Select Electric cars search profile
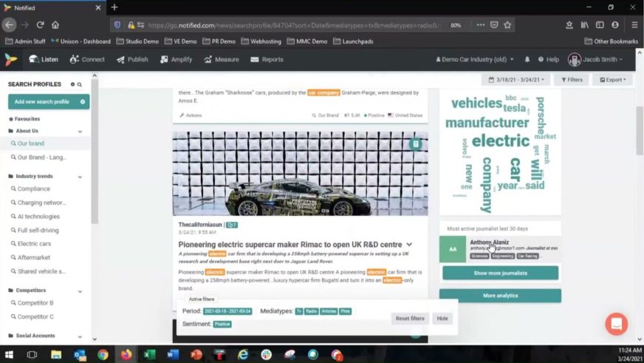 tap(31, 244)
